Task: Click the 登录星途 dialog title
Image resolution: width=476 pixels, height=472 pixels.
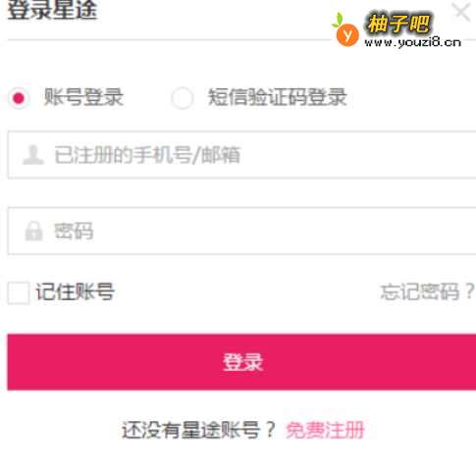Action: click(x=52, y=10)
